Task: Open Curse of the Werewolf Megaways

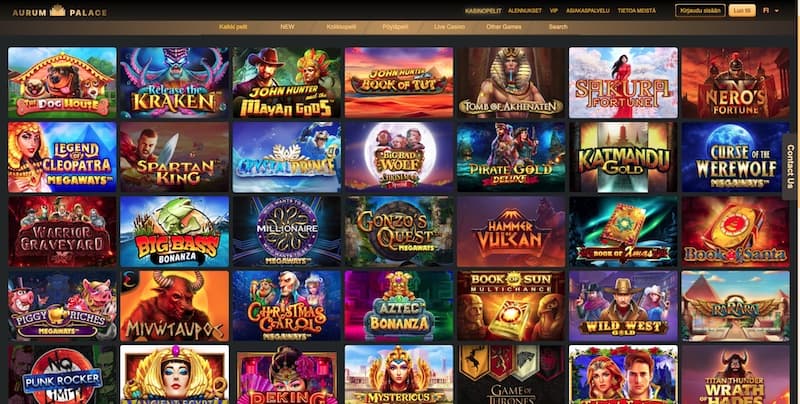Action: tap(736, 157)
